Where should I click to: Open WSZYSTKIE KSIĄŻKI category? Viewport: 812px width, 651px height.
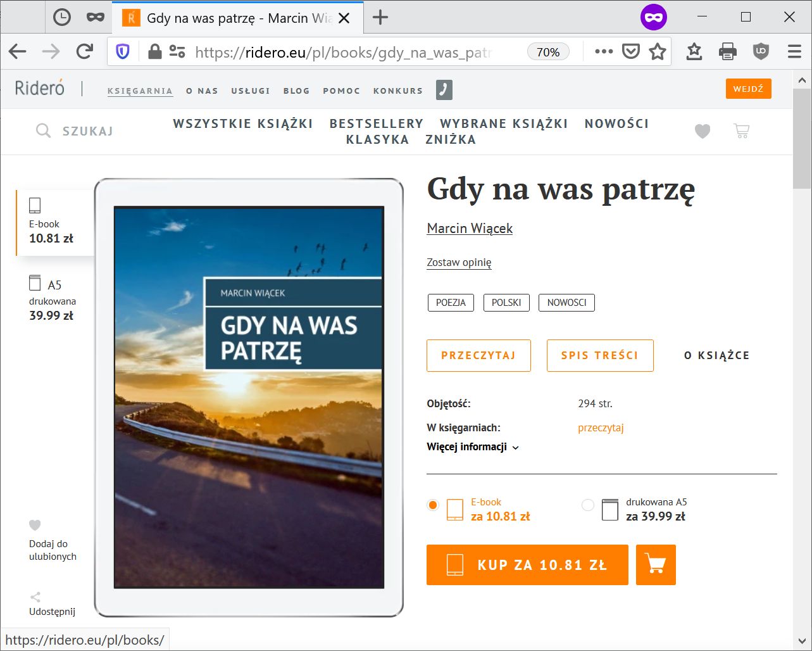click(x=243, y=123)
